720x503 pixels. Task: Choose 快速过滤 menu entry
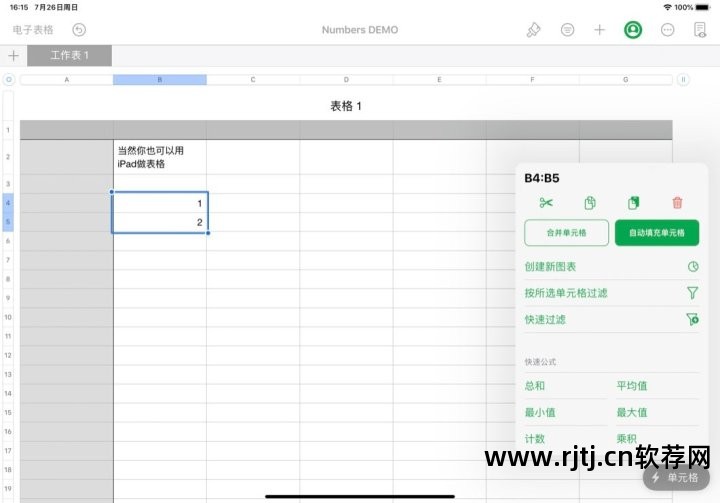[x=611, y=320]
